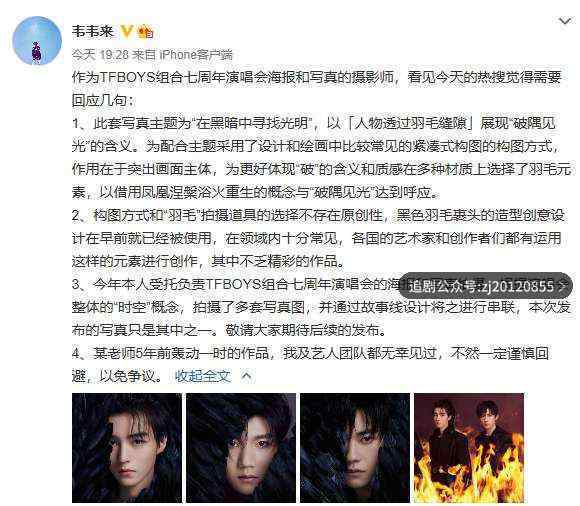The height and width of the screenshot is (506, 580).
Task: Click the paragraph numbered 3 starting 今年本人受托
Action: pyautogui.click(x=321, y=307)
